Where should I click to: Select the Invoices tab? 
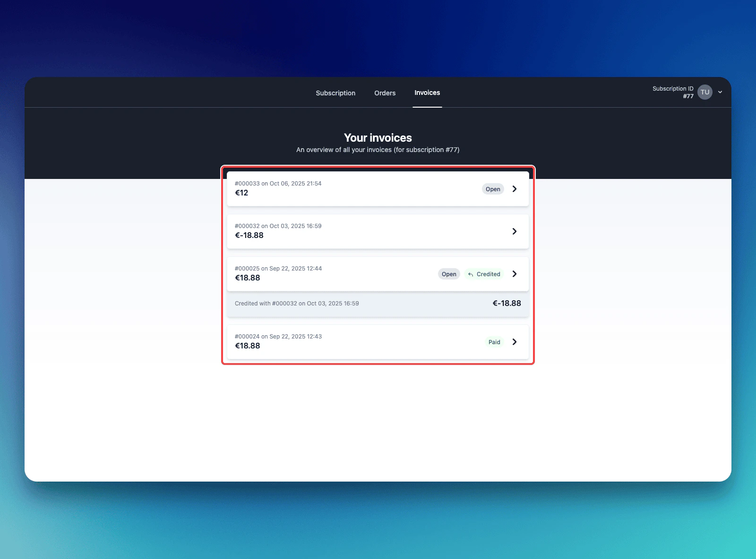(427, 93)
